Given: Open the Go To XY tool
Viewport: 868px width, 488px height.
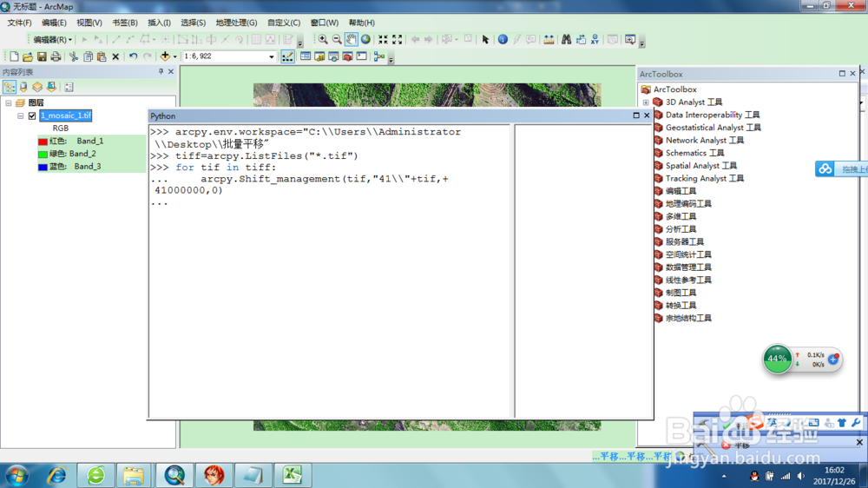Looking at the screenshot, I should tap(595, 39).
